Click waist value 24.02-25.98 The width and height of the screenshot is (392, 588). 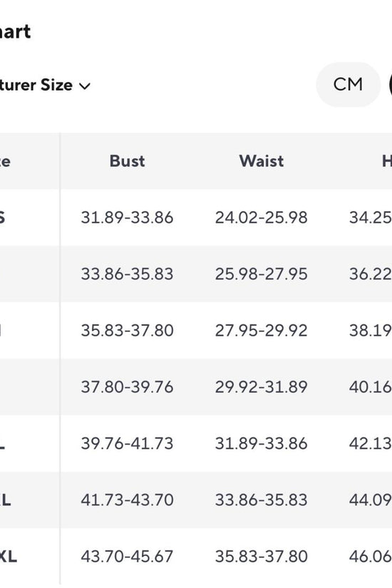[x=262, y=217]
